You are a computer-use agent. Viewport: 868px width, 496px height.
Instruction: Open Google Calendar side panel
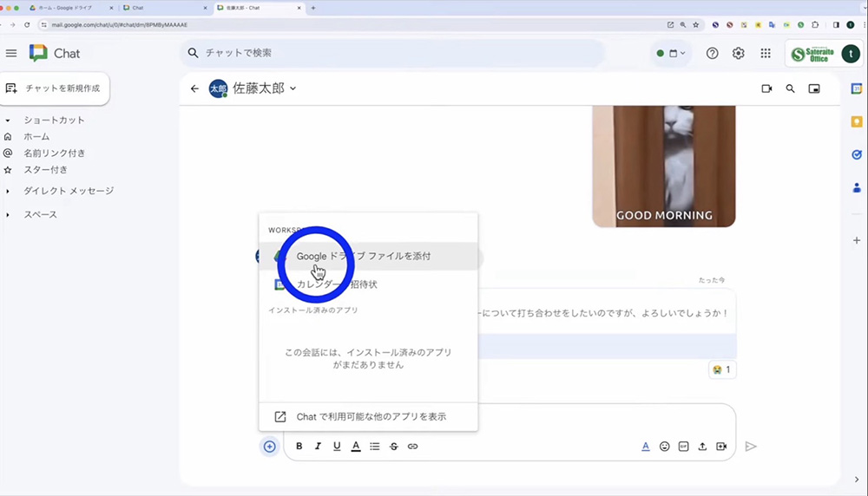coord(857,88)
